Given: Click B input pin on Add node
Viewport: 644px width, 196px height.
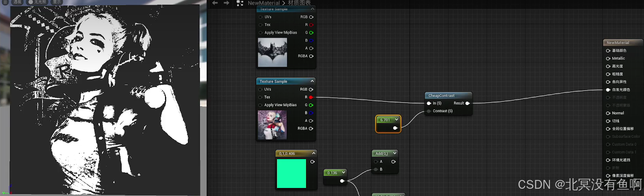Looking at the screenshot, I should [x=376, y=170].
